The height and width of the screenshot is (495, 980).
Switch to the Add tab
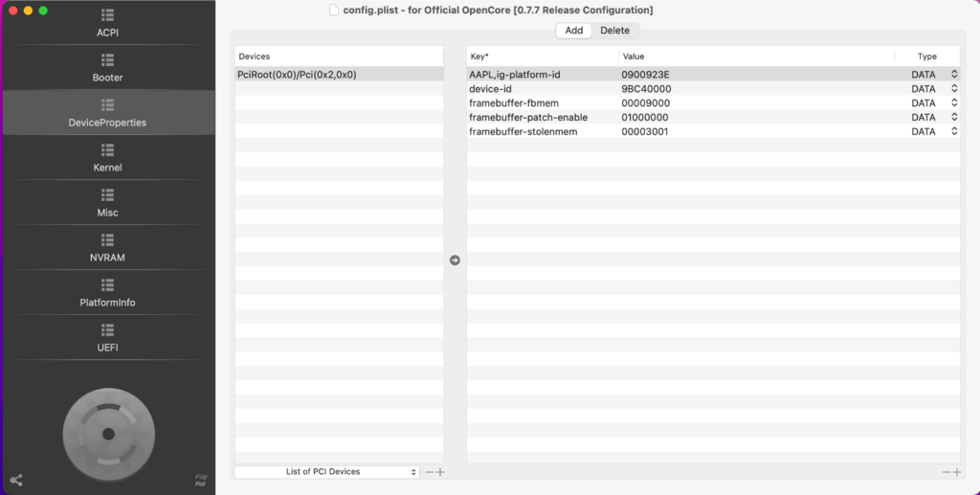(574, 31)
